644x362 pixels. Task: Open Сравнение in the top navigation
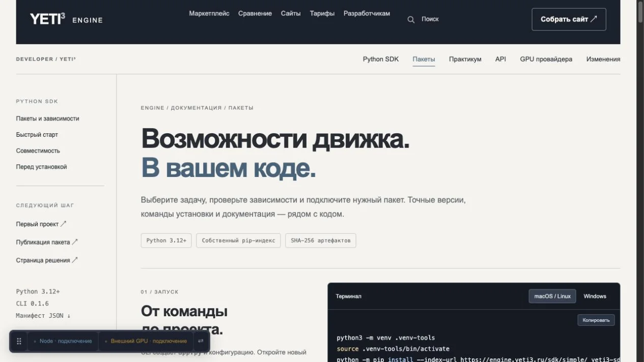pos(255,14)
